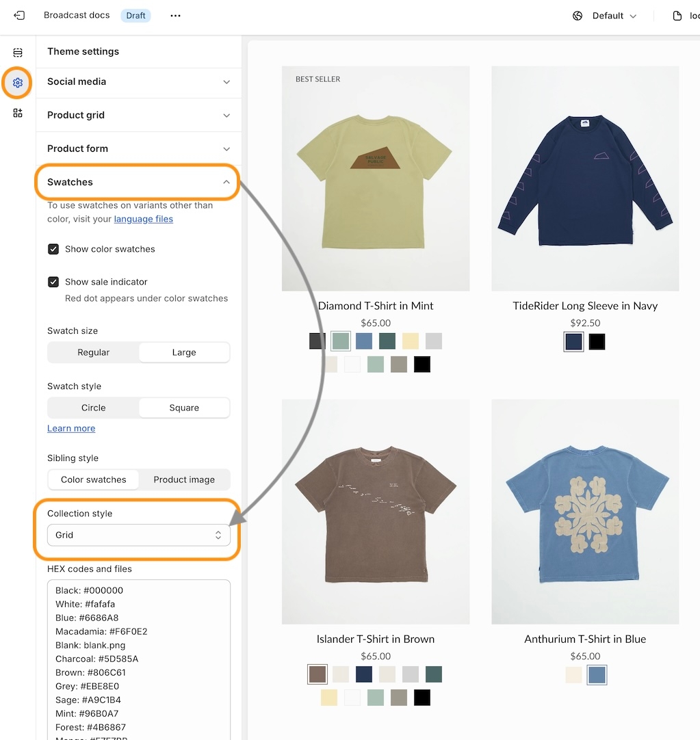
Task: Expand the Social media section
Action: point(138,81)
